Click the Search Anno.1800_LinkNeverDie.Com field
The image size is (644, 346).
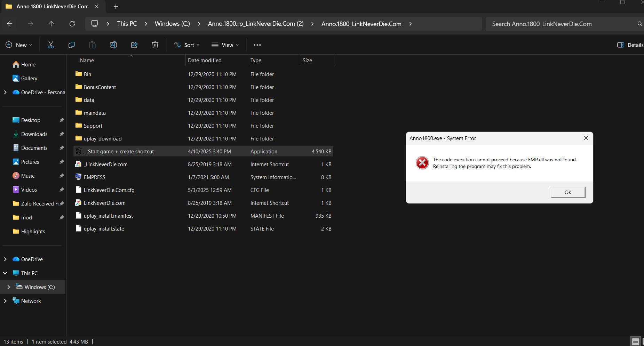pos(562,24)
